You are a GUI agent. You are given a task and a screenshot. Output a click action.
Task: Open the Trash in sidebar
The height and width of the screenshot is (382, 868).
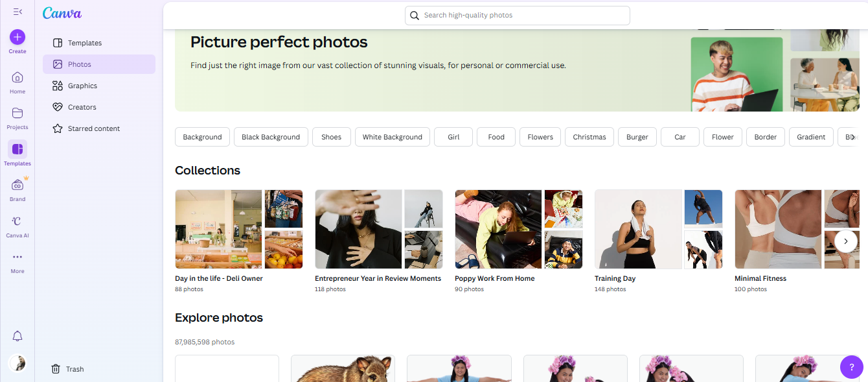coord(67,368)
